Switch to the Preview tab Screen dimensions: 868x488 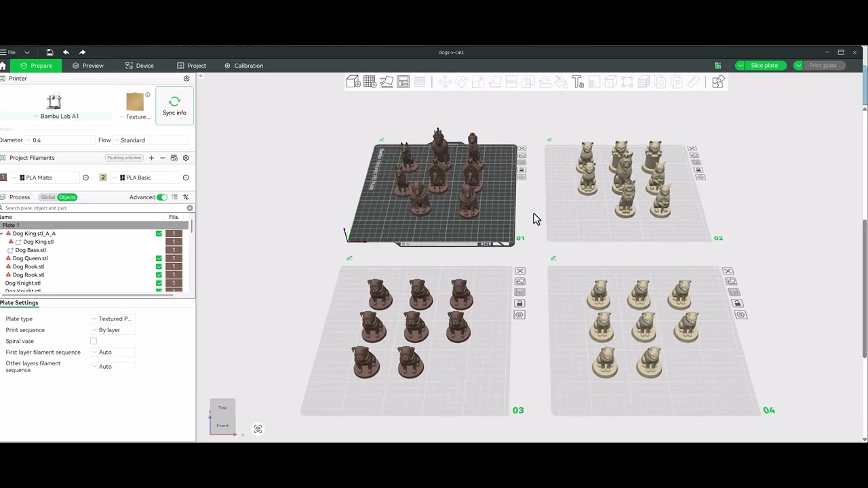[88, 66]
